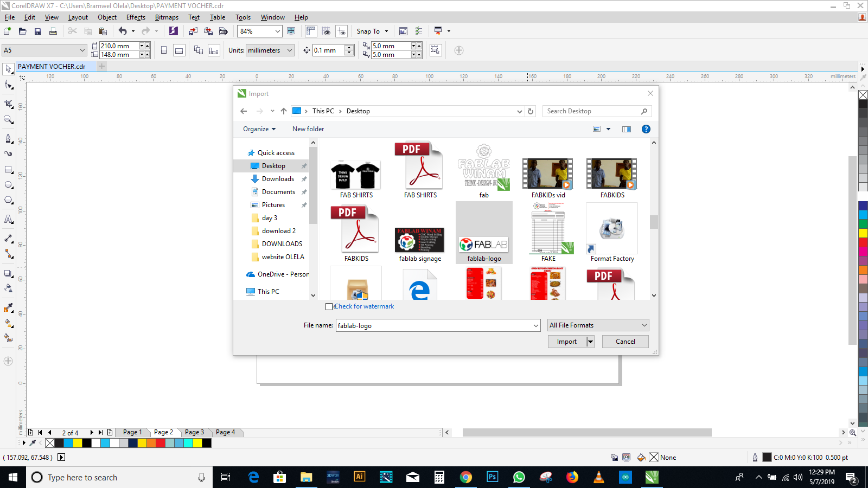Select the no-color X swatch in document palette
The width and height of the screenshot is (868, 488).
point(50,443)
